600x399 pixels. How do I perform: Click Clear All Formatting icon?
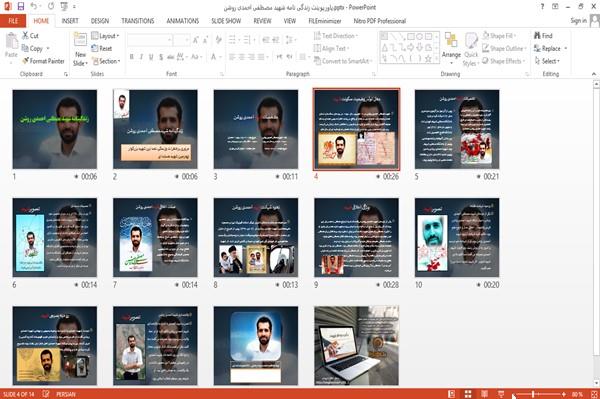[x=218, y=39]
